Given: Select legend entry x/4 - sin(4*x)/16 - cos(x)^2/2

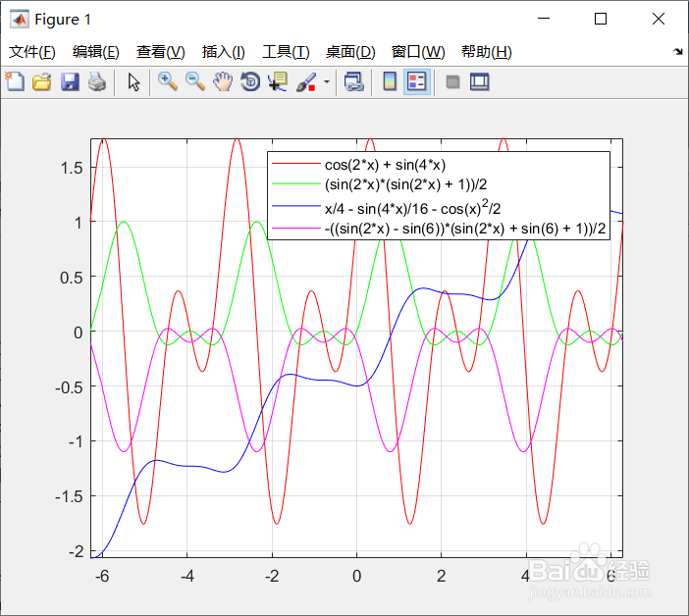Looking at the screenshot, I should tap(412, 207).
